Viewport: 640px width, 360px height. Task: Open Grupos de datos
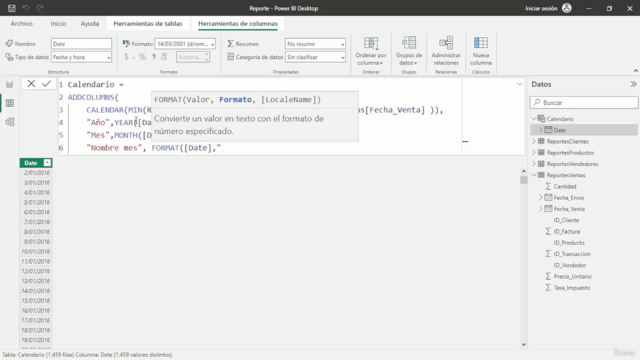pyautogui.click(x=409, y=51)
